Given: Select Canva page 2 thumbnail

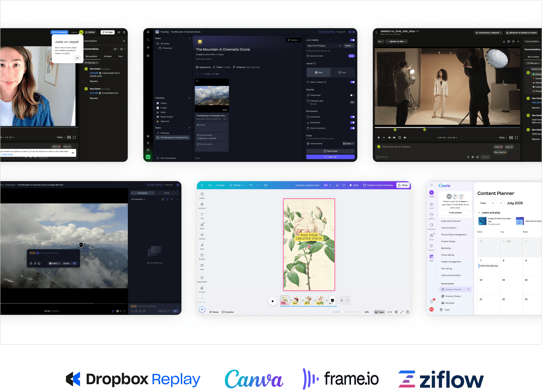Looking at the screenshot, I should (296, 300).
